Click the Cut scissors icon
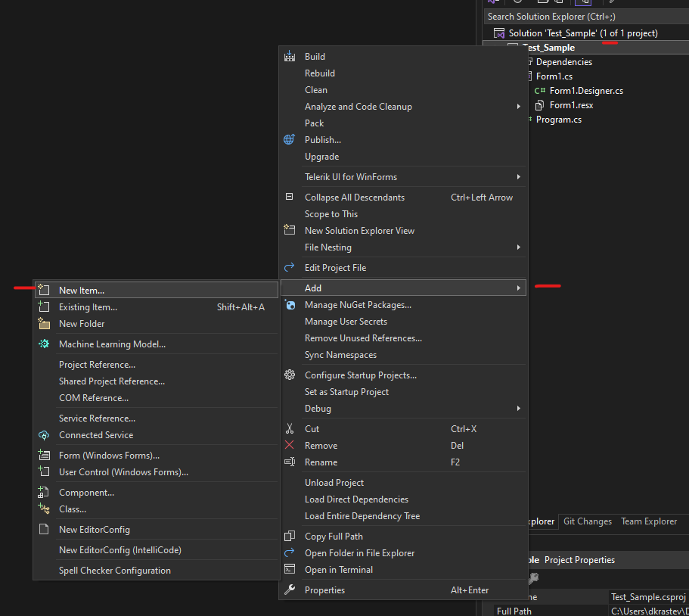The image size is (689, 616). click(290, 428)
